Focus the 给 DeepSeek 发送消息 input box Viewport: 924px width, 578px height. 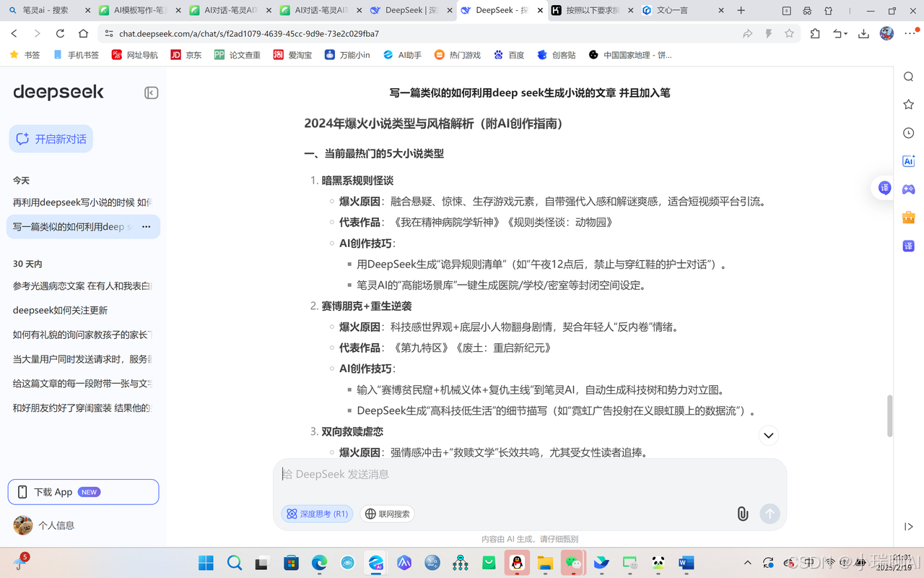pos(530,475)
